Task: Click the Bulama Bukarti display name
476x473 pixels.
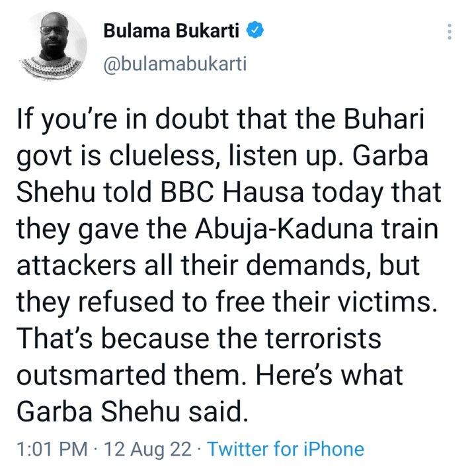Action: pos(173,30)
